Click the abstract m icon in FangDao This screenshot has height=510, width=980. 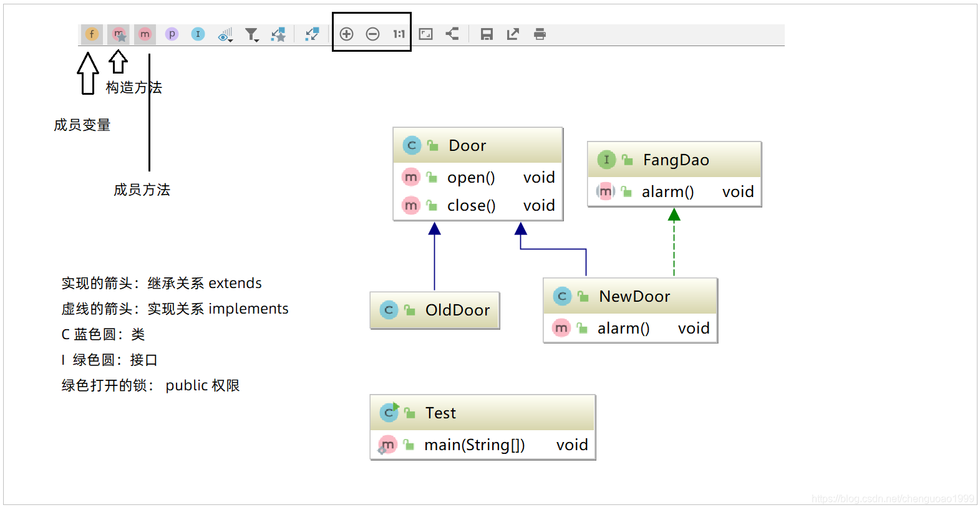tap(605, 191)
